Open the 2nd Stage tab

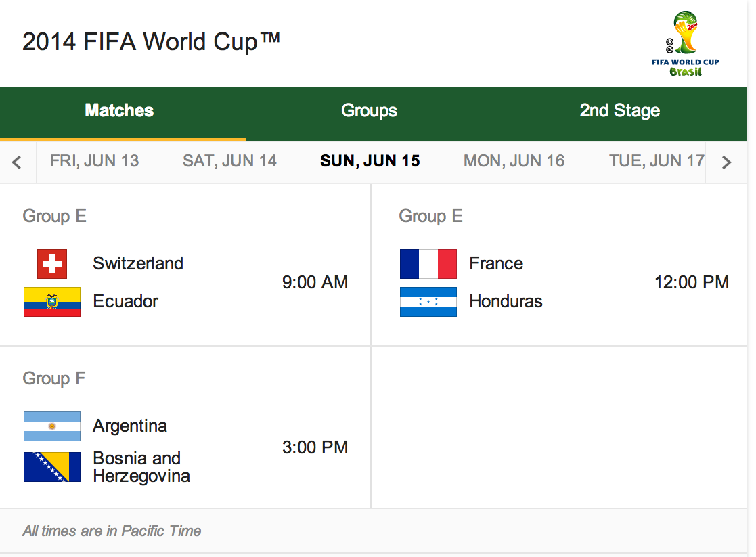pyautogui.click(x=619, y=110)
